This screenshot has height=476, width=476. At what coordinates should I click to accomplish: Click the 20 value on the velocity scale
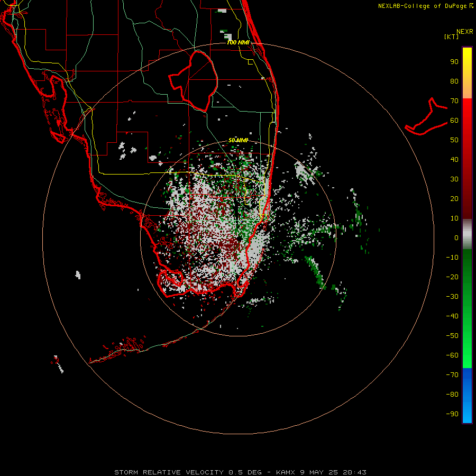(x=454, y=199)
